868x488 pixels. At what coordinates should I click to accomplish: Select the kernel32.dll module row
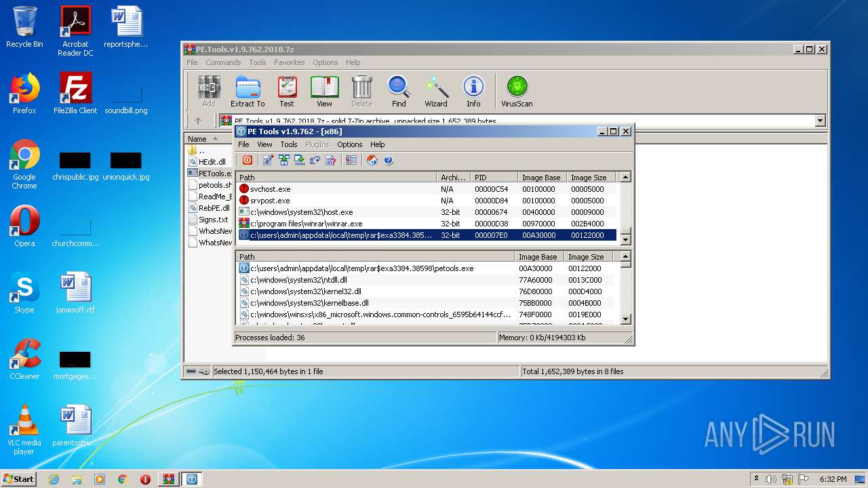(x=427, y=291)
